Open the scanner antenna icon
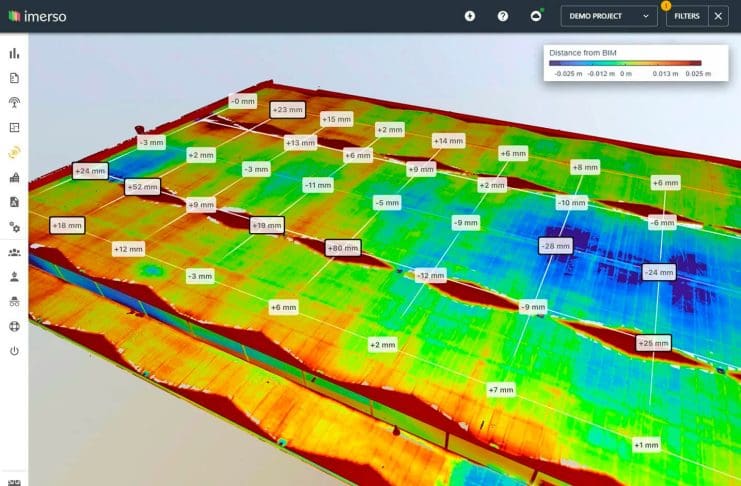Viewport: 741px width, 486px height. point(14,102)
